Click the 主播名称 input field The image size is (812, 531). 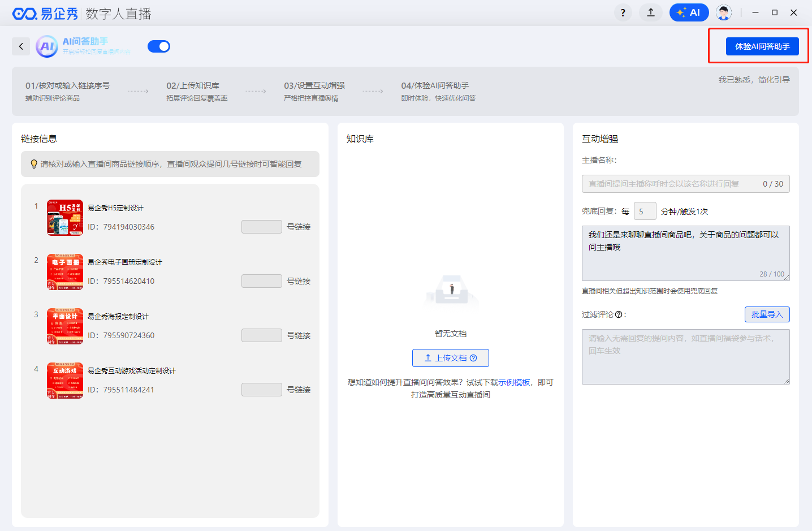(685, 184)
